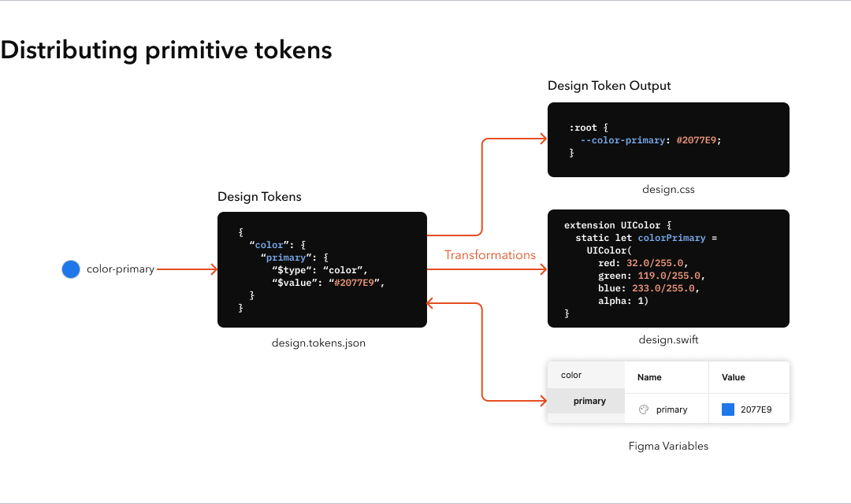Click the design.tokens.json code block
Screen dimensions: 851x504
(321, 269)
